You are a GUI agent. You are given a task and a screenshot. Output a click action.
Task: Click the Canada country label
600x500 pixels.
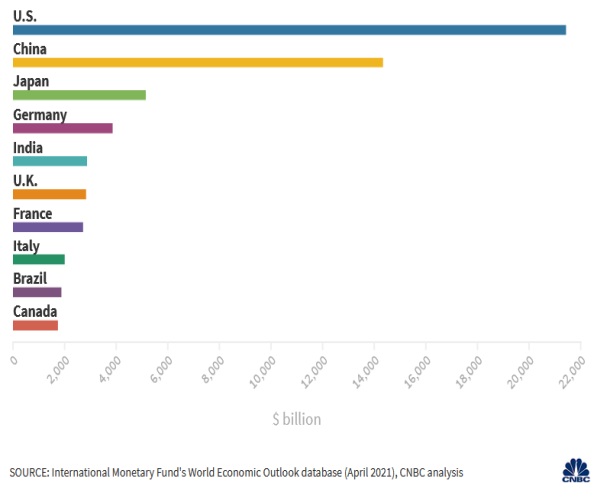(35, 311)
